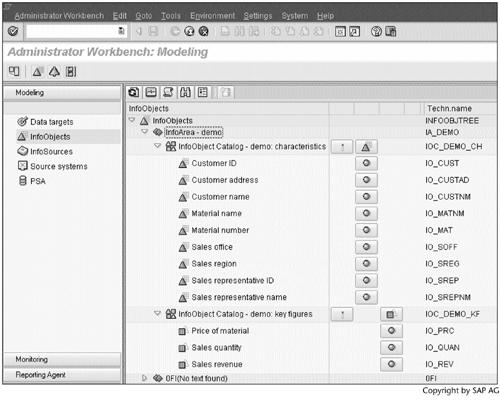Click the Help question mark toolbar icon
This screenshot has width=500, height=403.
376,32
